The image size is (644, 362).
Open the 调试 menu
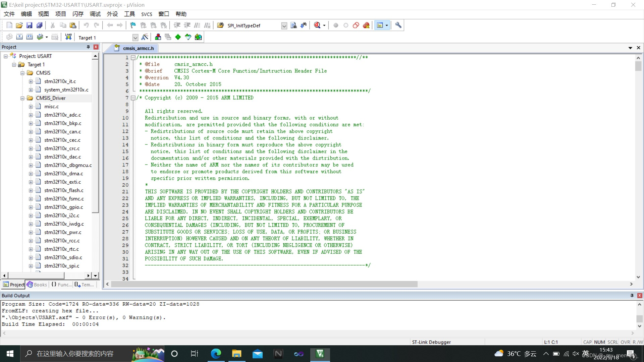(95, 14)
